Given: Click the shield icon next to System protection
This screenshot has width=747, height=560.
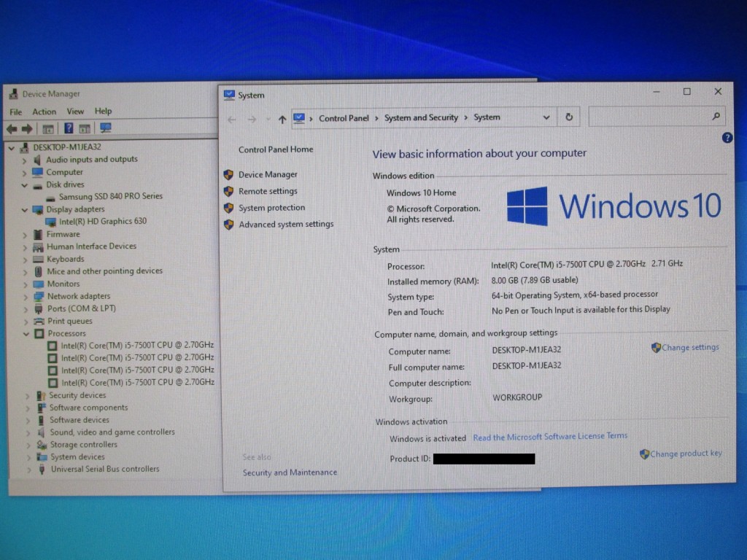Looking at the screenshot, I should point(228,208).
